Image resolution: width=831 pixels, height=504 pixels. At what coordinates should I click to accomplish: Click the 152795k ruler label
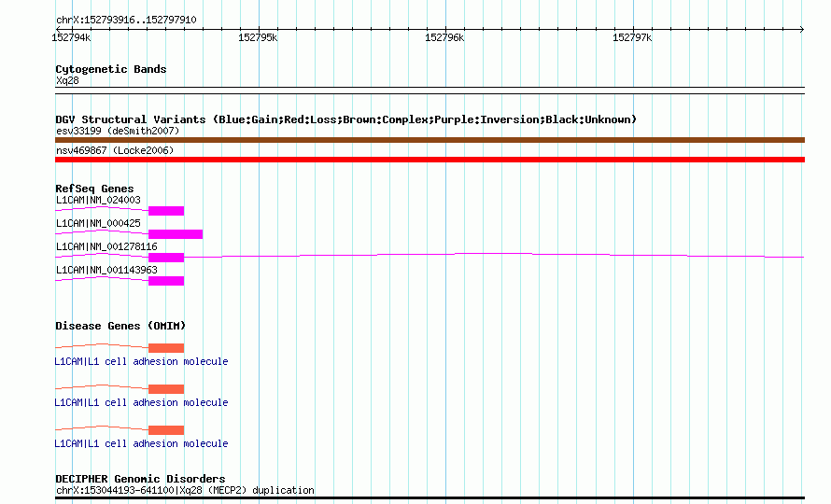258,37
